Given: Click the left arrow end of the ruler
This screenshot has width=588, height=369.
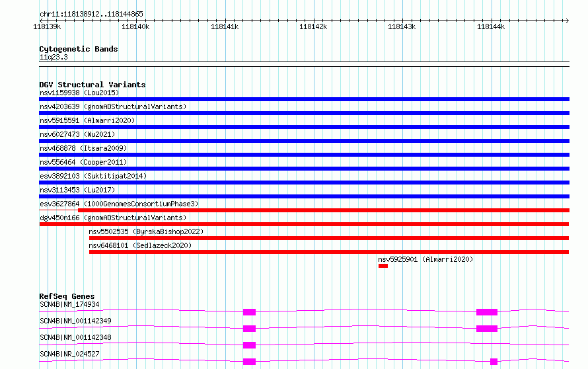Looking at the screenshot, I should click(x=42, y=20).
